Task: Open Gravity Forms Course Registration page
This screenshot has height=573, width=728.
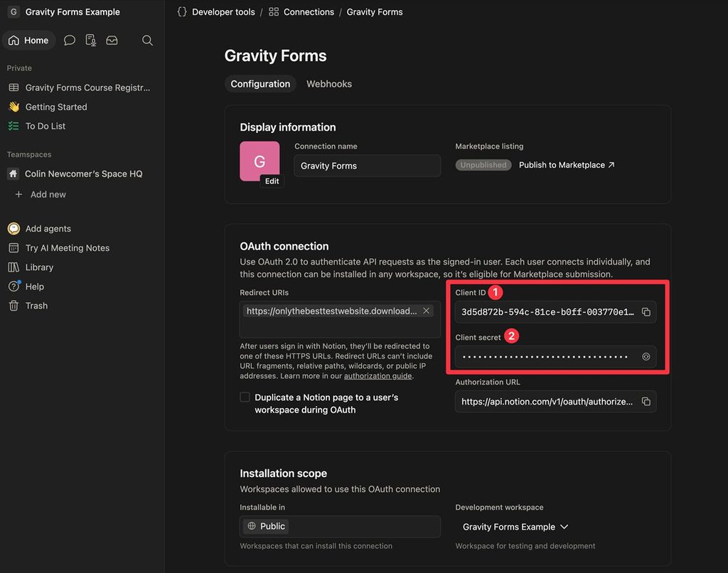Action: pos(81,87)
